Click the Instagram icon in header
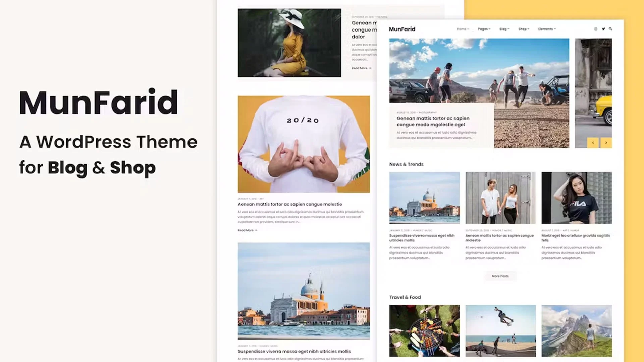Image resolution: width=644 pixels, height=362 pixels. pos(596,29)
